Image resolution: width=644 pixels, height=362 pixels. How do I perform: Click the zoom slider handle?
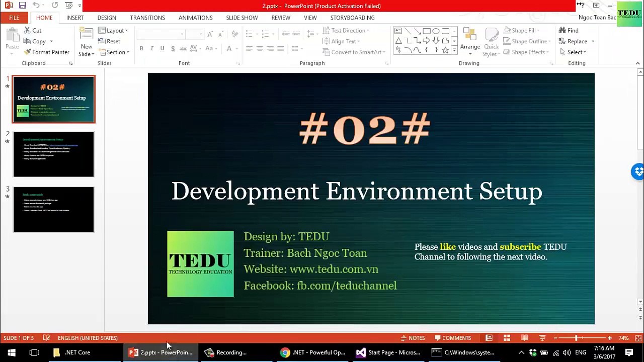576,338
